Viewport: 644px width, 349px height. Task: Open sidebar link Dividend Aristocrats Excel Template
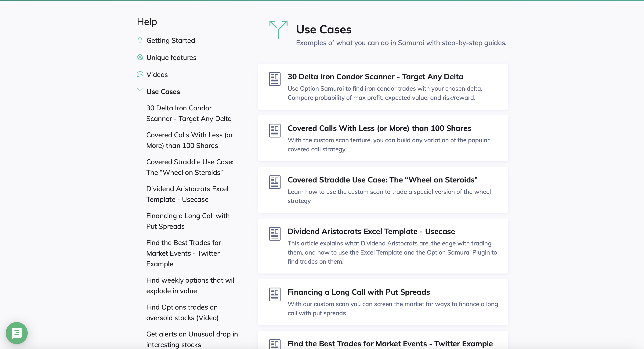tap(187, 194)
